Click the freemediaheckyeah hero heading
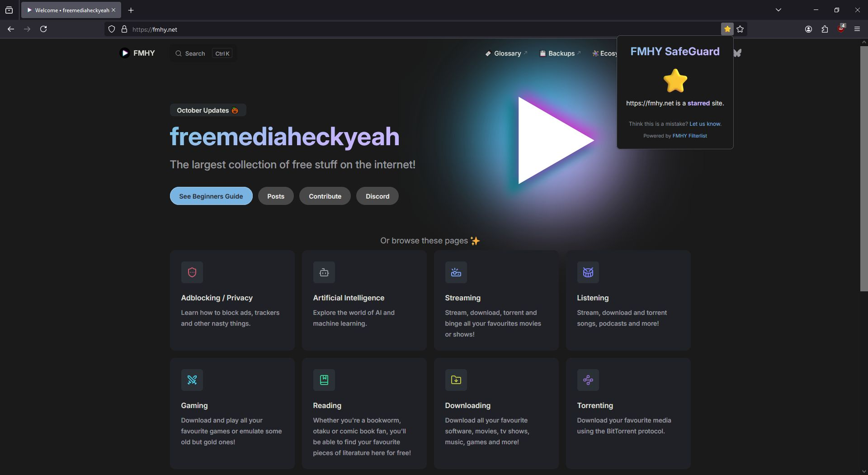 (x=285, y=136)
